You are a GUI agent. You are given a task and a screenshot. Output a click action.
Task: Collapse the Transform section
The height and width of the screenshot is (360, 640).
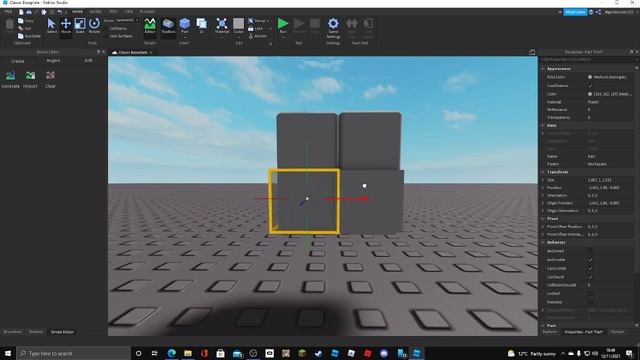[x=543, y=172]
